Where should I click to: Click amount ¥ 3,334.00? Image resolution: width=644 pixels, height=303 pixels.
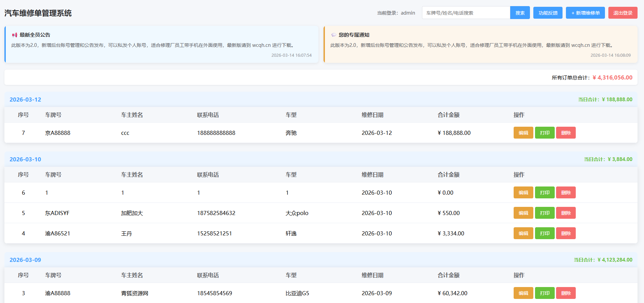coord(451,233)
